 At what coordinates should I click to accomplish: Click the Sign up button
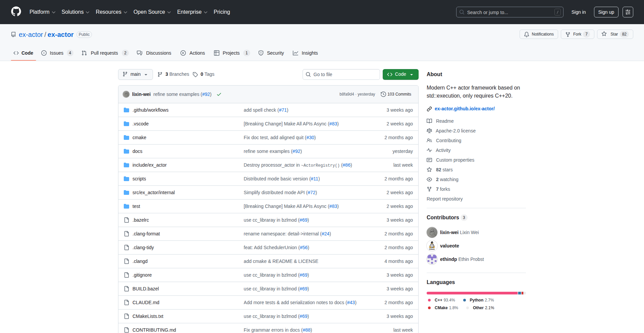(606, 12)
